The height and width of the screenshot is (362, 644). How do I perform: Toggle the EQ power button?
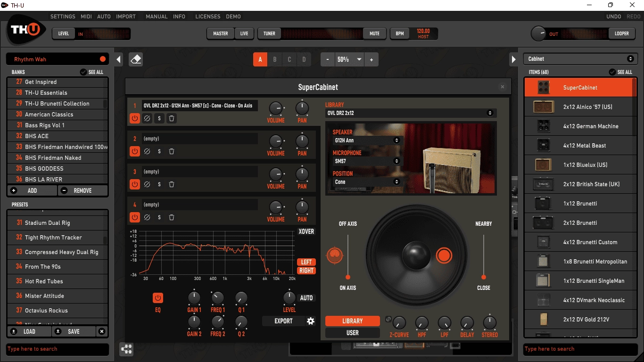[157, 298]
